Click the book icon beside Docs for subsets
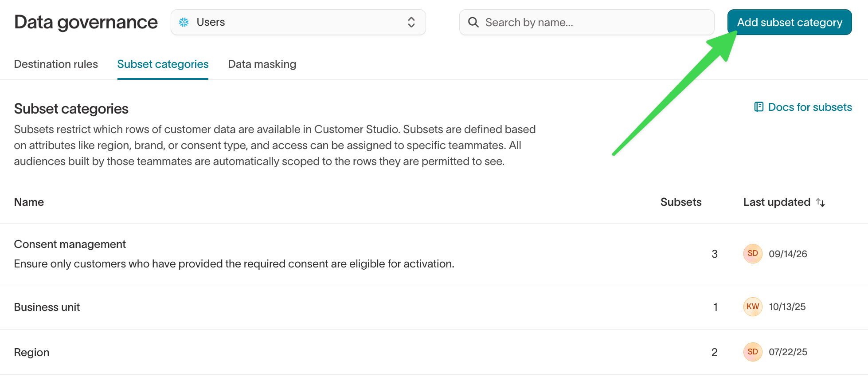The height and width of the screenshot is (385, 868). (x=759, y=107)
